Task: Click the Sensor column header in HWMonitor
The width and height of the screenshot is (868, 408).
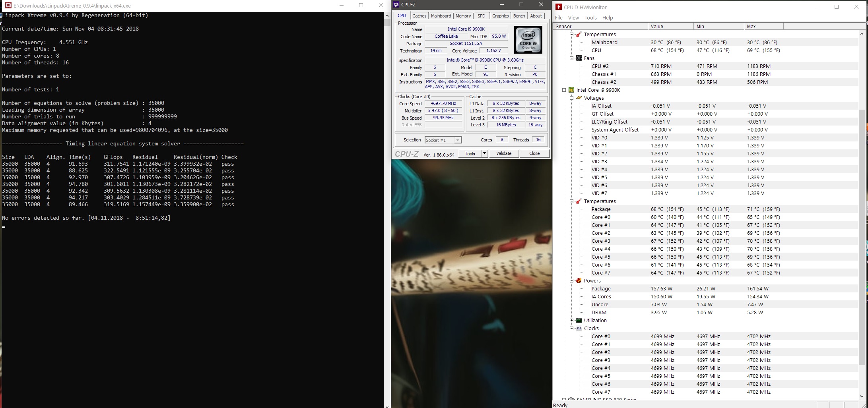Action: [600, 27]
